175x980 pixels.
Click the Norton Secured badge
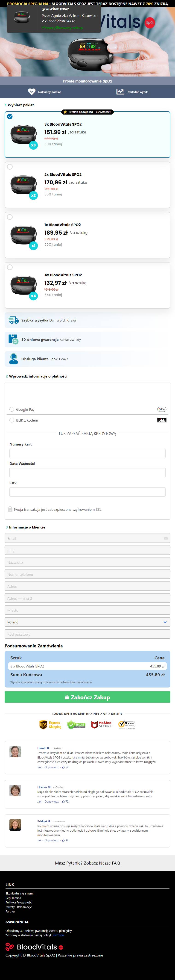127,725
